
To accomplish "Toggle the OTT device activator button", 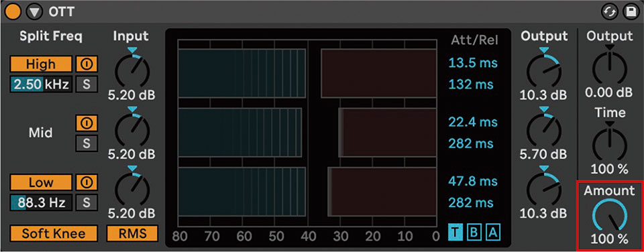I will 13,12.
